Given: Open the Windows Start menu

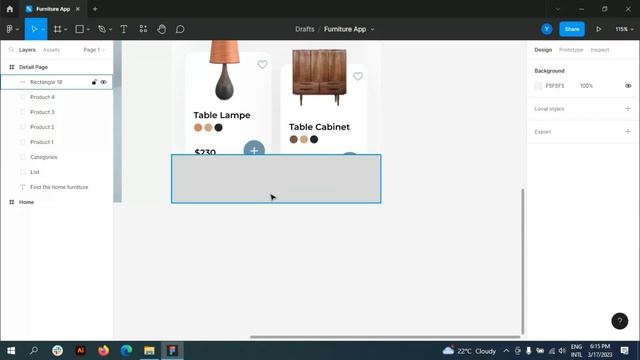Looking at the screenshot, I should click(11, 351).
